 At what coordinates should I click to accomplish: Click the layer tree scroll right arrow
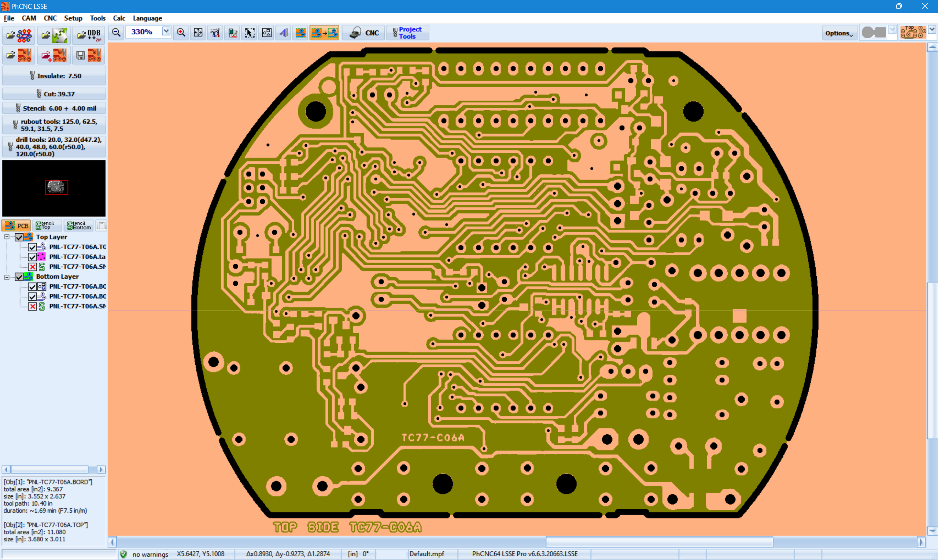click(x=101, y=470)
